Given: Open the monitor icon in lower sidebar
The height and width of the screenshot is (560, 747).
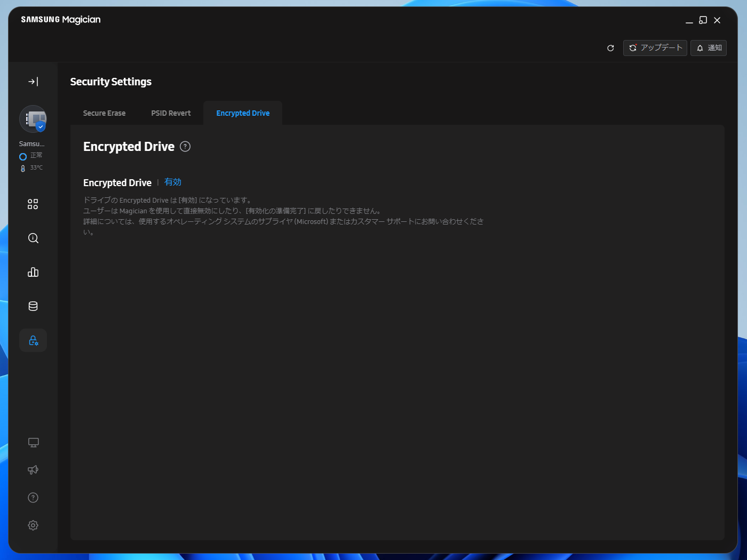Looking at the screenshot, I should pos(33,443).
